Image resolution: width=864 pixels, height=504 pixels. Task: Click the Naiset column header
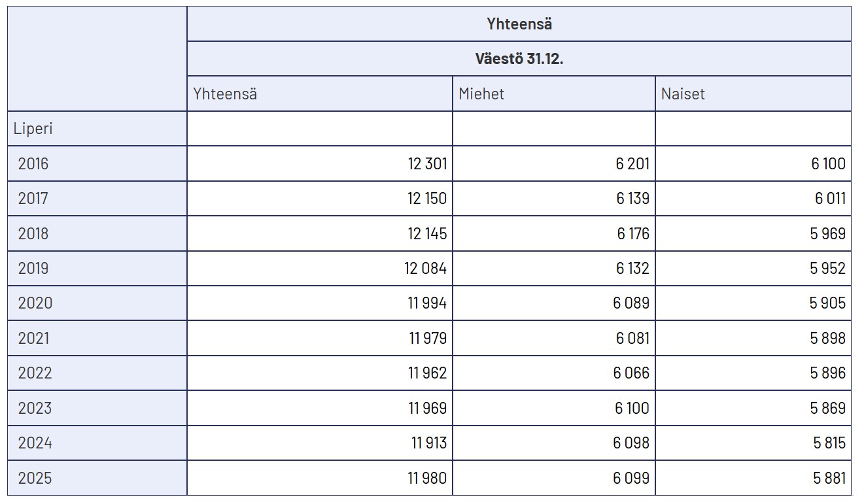[683, 93]
